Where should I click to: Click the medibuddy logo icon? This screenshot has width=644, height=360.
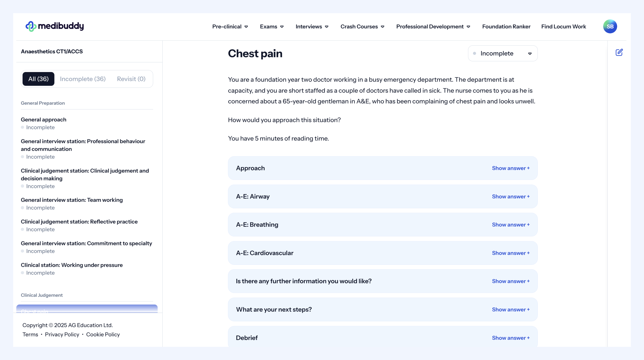(x=31, y=26)
